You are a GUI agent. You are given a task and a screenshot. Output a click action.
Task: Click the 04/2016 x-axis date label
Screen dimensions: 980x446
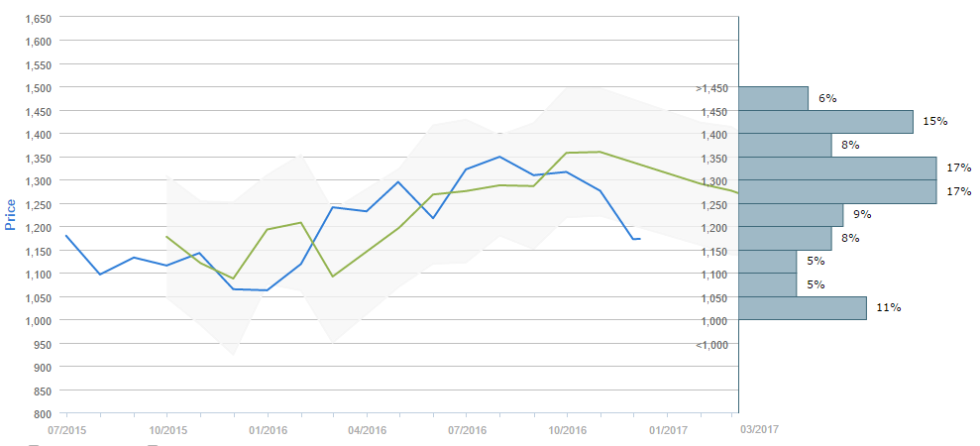367,430
